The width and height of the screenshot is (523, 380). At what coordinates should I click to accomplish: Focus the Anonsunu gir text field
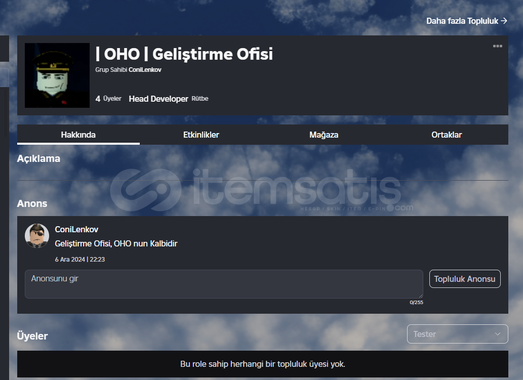[x=224, y=284]
